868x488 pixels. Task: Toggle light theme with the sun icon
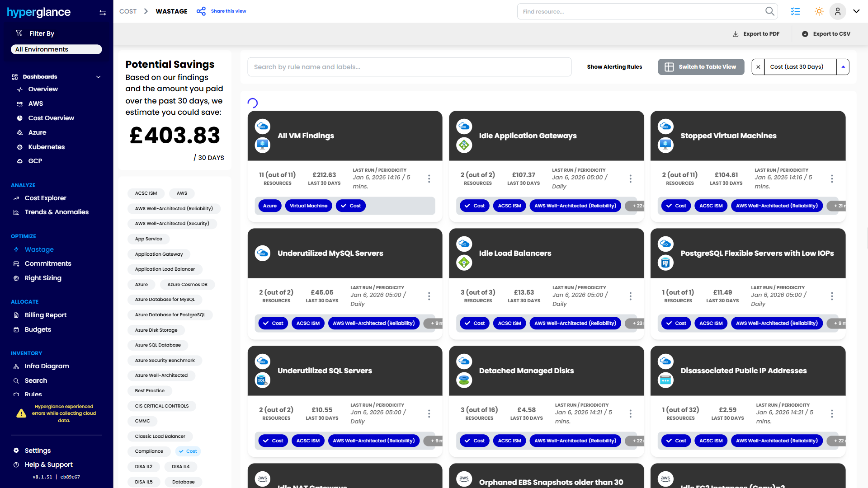pos(819,12)
